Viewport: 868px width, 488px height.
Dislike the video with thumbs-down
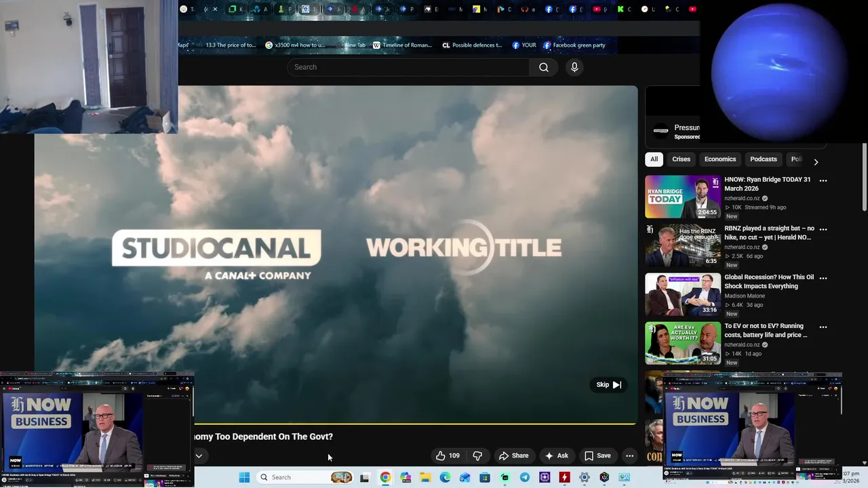click(477, 456)
